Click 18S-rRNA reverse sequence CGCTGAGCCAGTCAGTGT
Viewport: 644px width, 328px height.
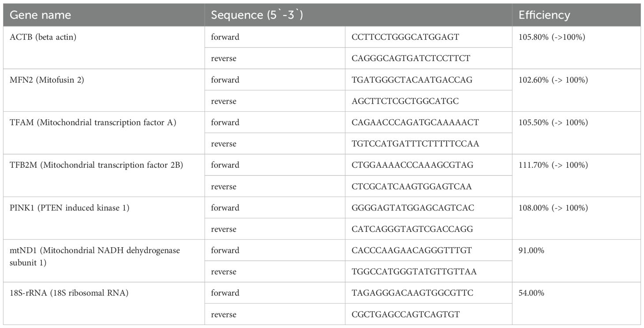click(405, 314)
